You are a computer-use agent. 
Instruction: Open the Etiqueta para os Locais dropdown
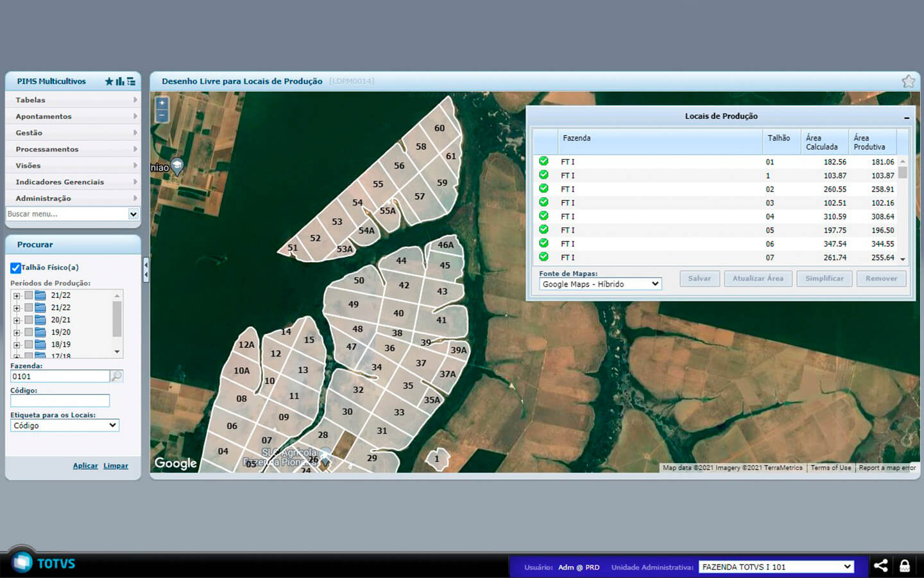[x=64, y=425]
